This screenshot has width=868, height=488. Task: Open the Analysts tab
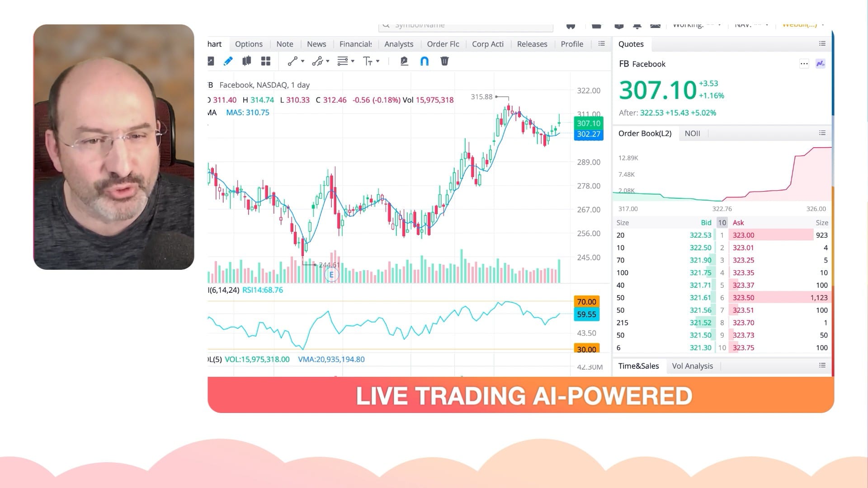(x=399, y=44)
